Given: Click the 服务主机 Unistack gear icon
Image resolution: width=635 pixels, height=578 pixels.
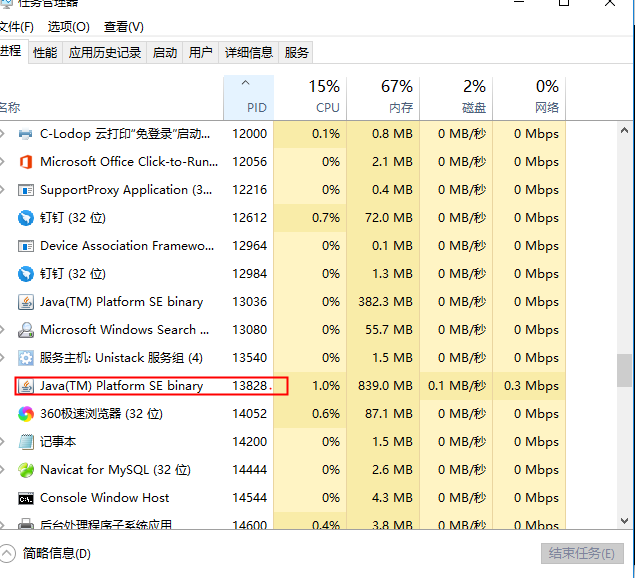Looking at the screenshot, I should 26,358.
